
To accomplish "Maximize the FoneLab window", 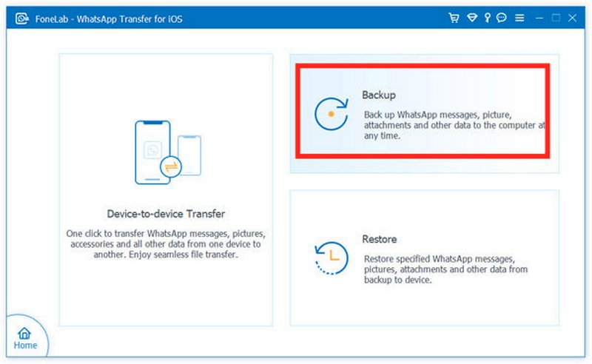I will tap(558, 17).
